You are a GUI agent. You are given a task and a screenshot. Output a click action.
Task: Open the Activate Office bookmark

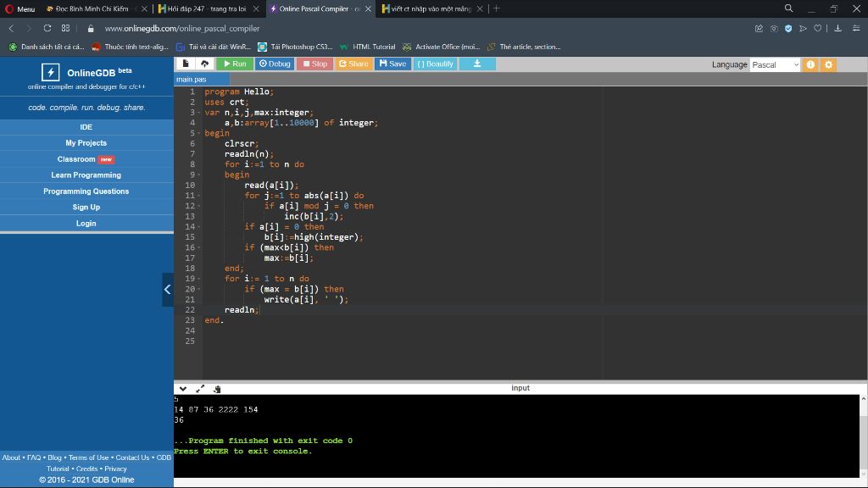coord(442,47)
